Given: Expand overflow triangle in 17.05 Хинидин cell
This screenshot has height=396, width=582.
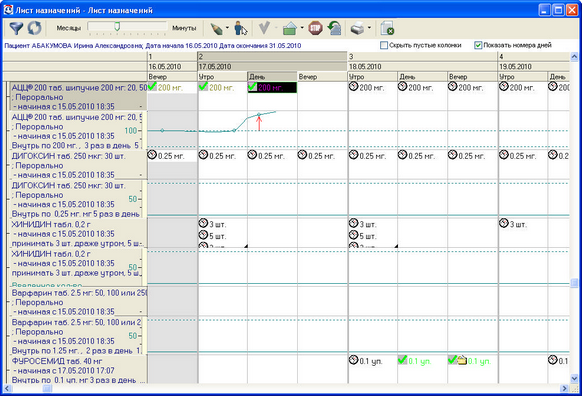Looking at the screenshot, I should click(245, 246).
